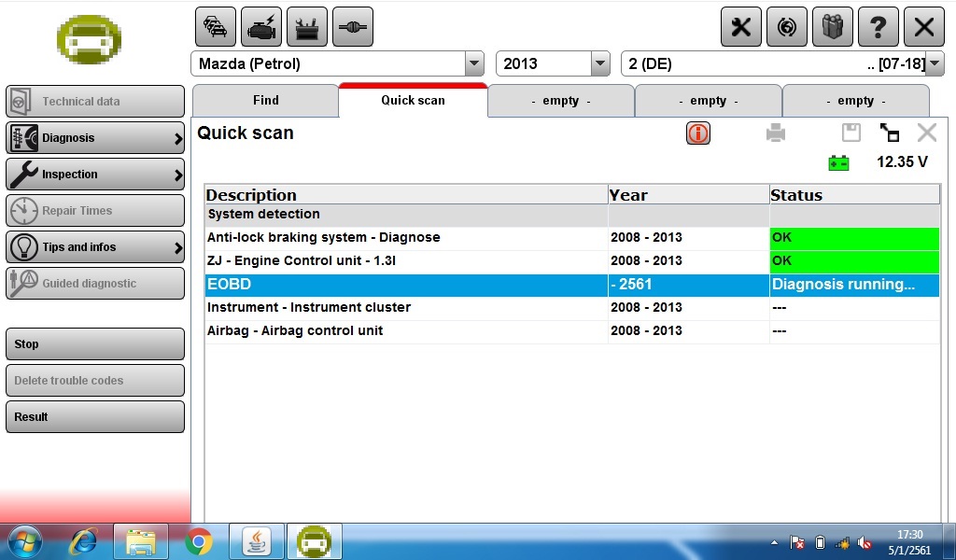Click the red info icon in Quick scan

click(698, 133)
